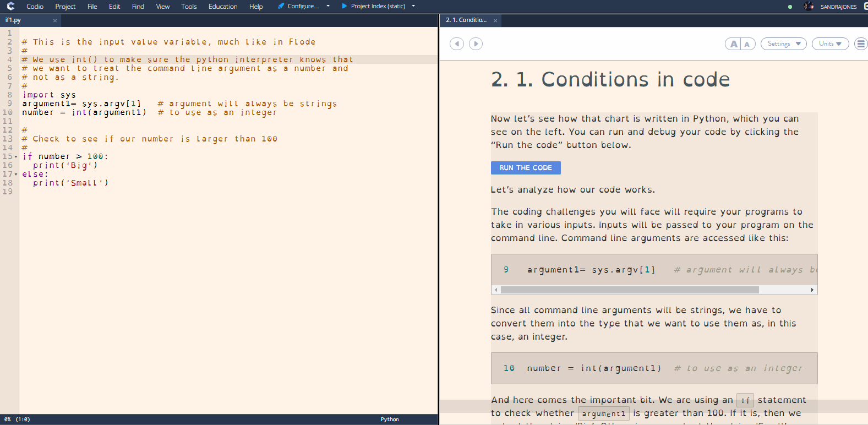This screenshot has height=425, width=868.
Task: Click the Configure rocket icon
Action: pyautogui.click(x=281, y=6)
